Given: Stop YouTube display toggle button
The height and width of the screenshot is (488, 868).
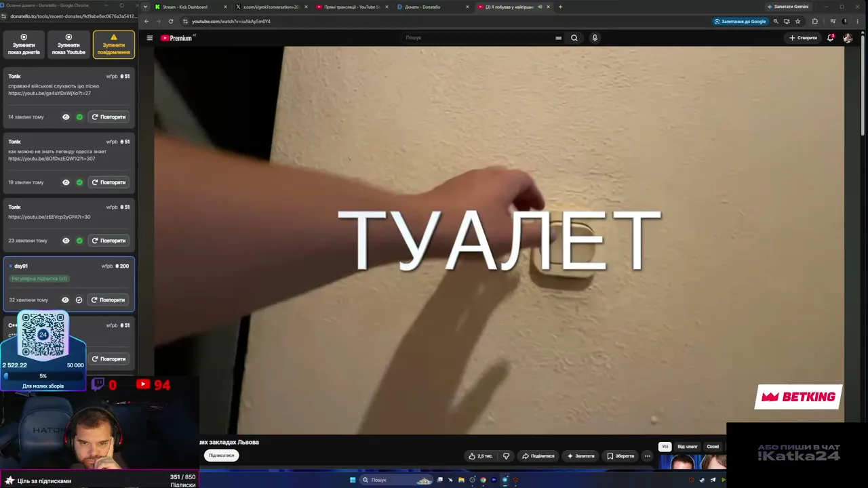Looking at the screenshot, I should click(x=68, y=45).
